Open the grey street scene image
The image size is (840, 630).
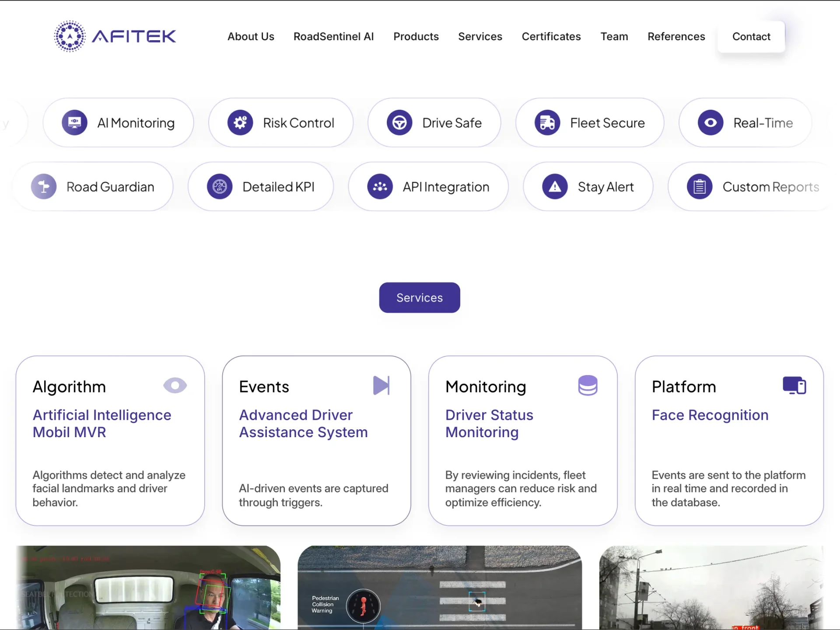click(x=711, y=588)
